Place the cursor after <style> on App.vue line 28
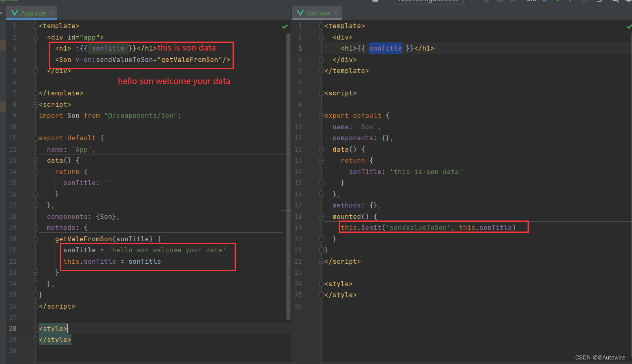Screen dimensions: 632x364 tap(68, 329)
